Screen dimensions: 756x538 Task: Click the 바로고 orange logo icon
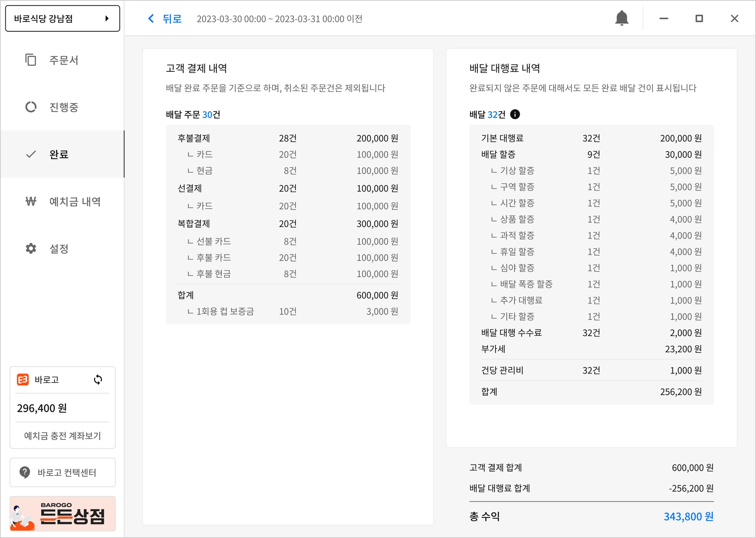pos(23,380)
